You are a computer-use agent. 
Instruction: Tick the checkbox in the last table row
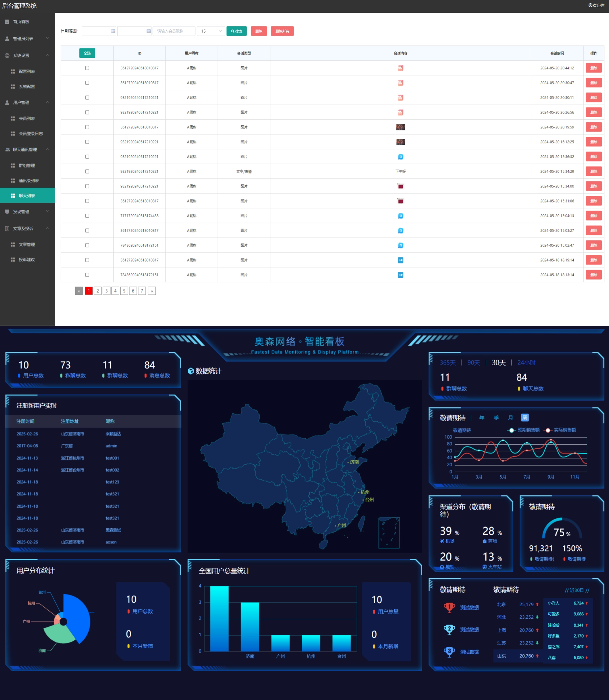click(87, 275)
